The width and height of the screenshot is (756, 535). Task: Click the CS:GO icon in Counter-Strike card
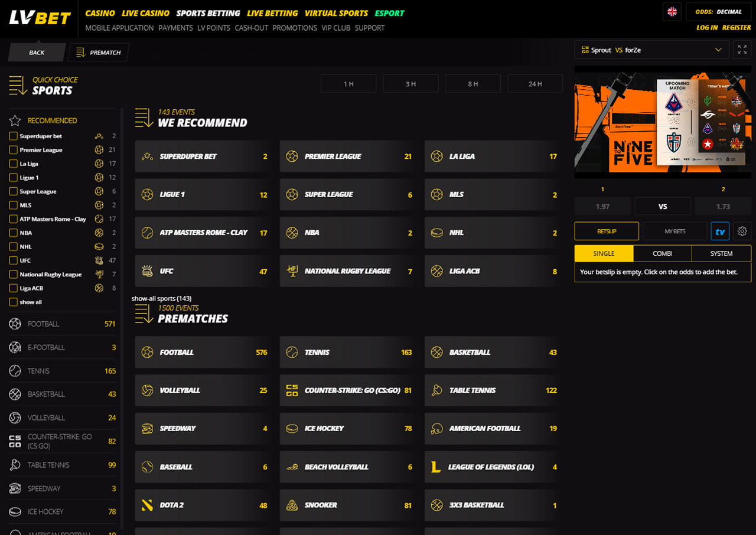292,390
